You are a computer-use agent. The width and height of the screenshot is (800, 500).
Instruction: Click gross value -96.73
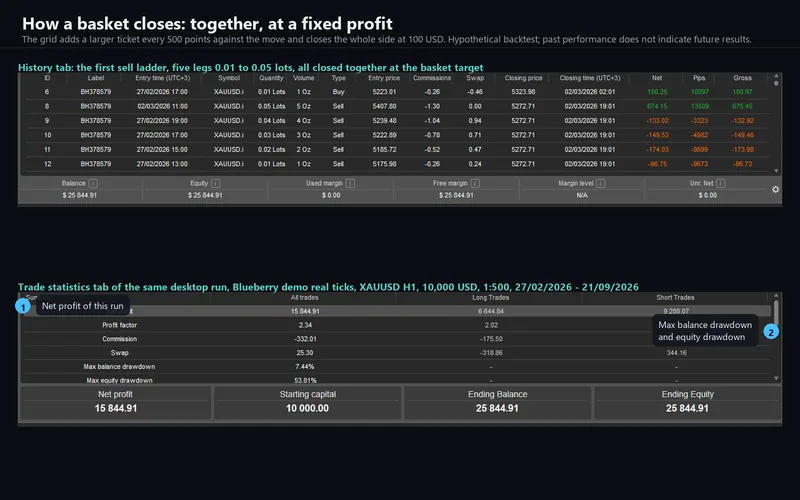tap(742, 164)
